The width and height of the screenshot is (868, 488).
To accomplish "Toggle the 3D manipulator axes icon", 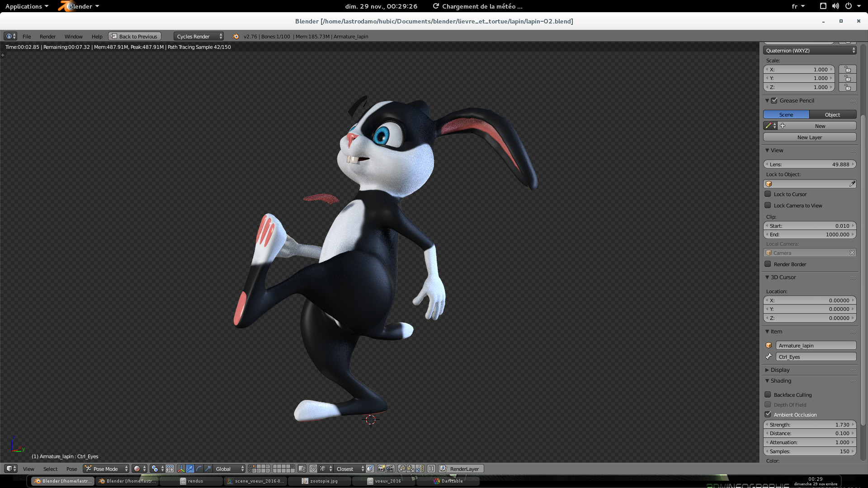I will tap(181, 469).
